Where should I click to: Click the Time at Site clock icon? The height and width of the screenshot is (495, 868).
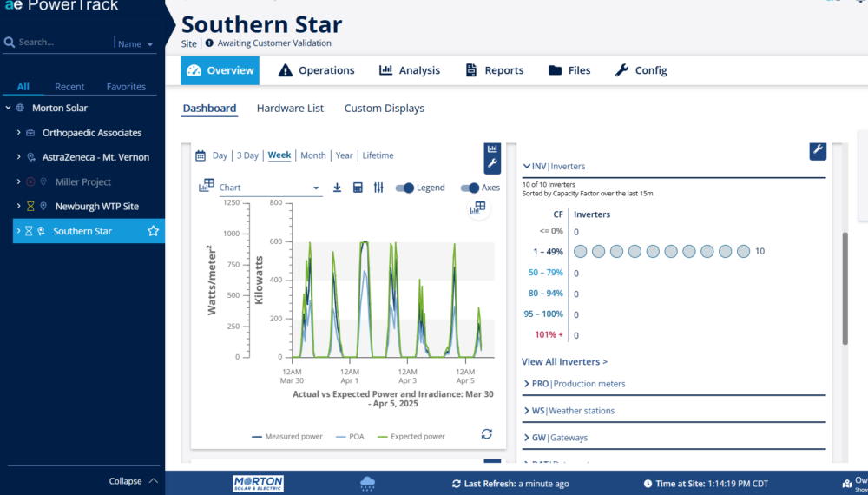pos(648,484)
